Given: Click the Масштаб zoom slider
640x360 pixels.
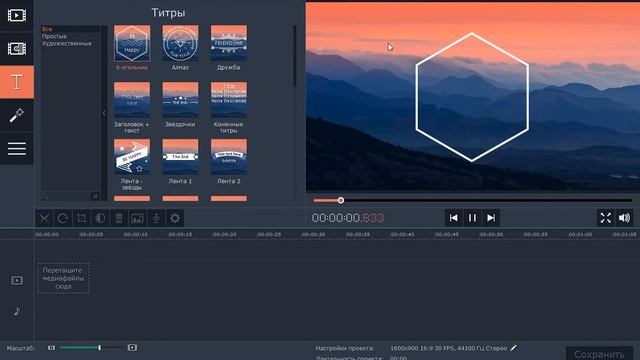Looking at the screenshot, I should click(x=91, y=348).
